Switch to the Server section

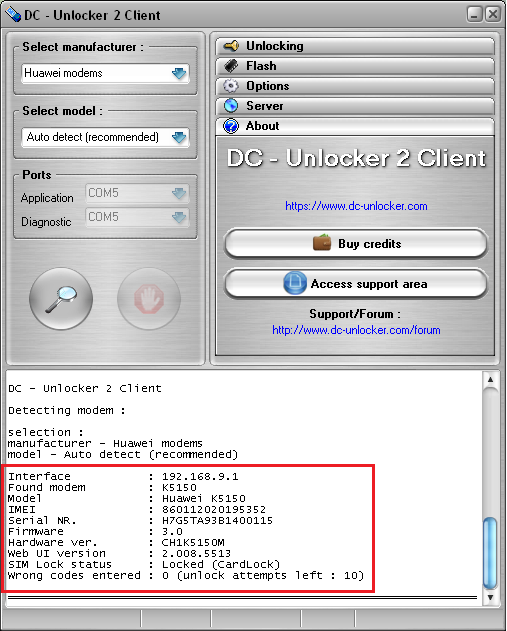tap(355, 106)
